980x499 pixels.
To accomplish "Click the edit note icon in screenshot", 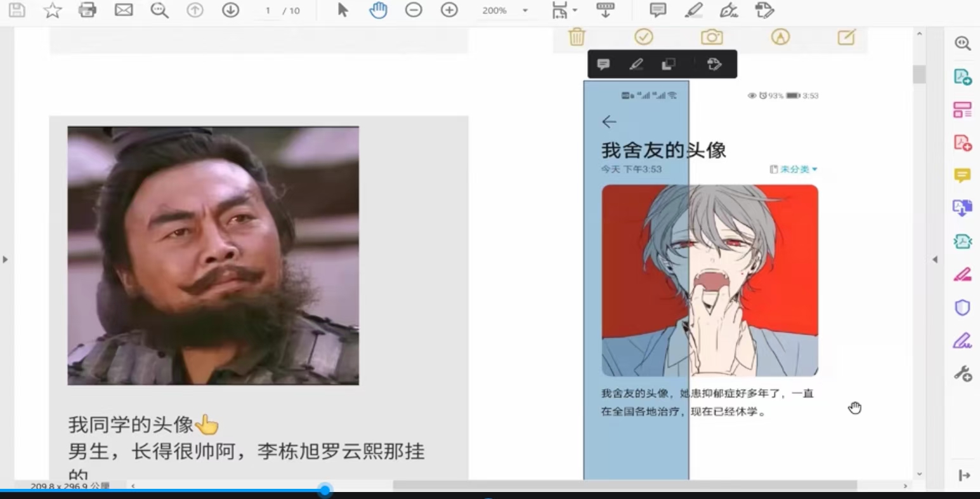I will point(846,37).
